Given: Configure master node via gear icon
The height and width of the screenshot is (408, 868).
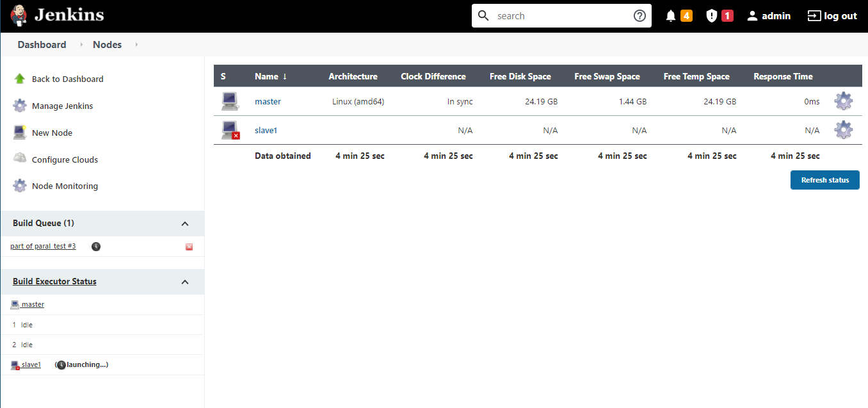Looking at the screenshot, I should 844,101.
